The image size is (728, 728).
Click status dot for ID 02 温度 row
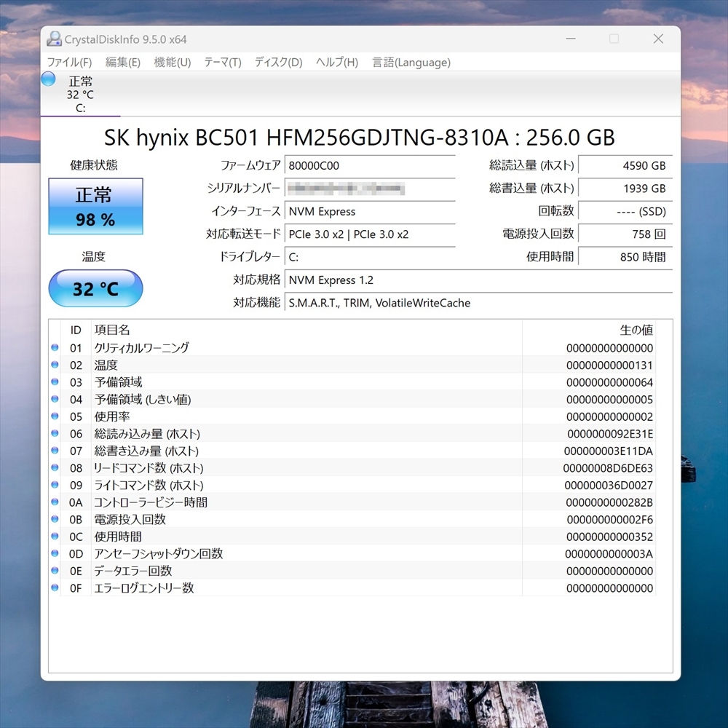pos(55,365)
